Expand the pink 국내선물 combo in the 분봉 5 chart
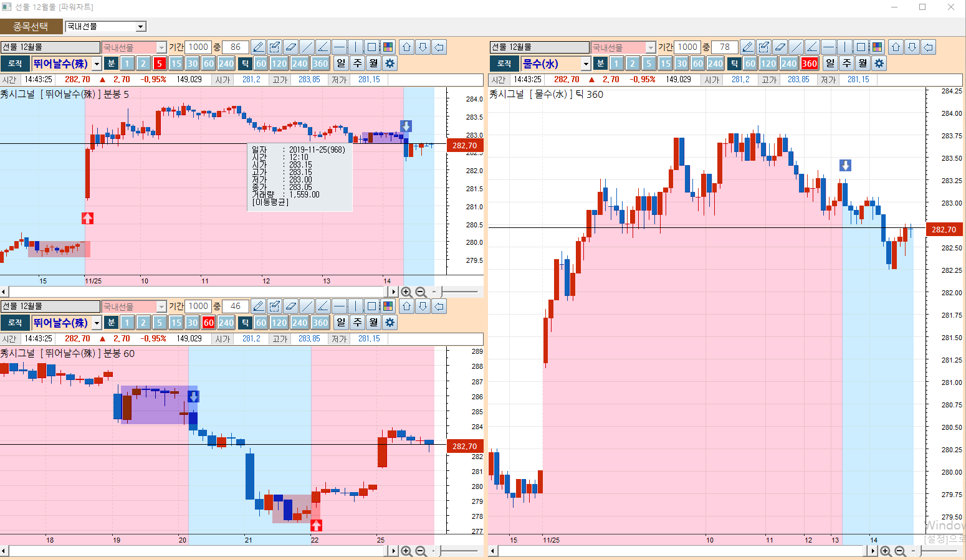The height and width of the screenshot is (560, 966). [161, 47]
